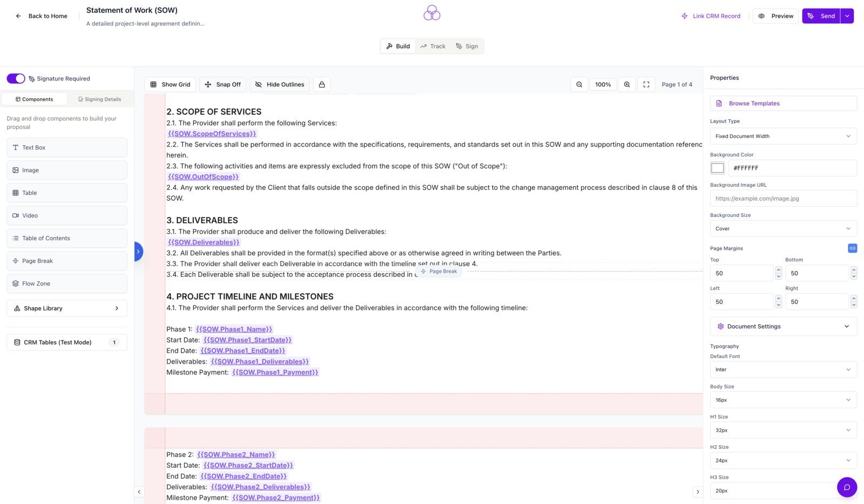The width and height of the screenshot is (864, 504).
Task: Click Browse Templates button
Action: tap(783, 104)
